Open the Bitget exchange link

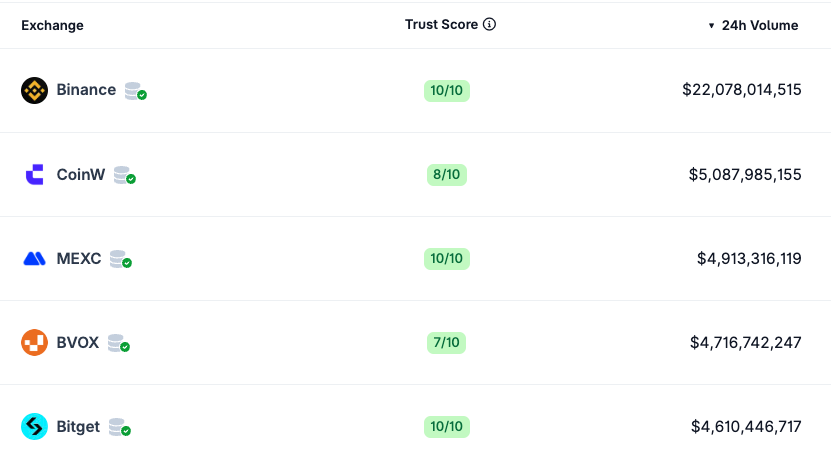pos(78,427)
